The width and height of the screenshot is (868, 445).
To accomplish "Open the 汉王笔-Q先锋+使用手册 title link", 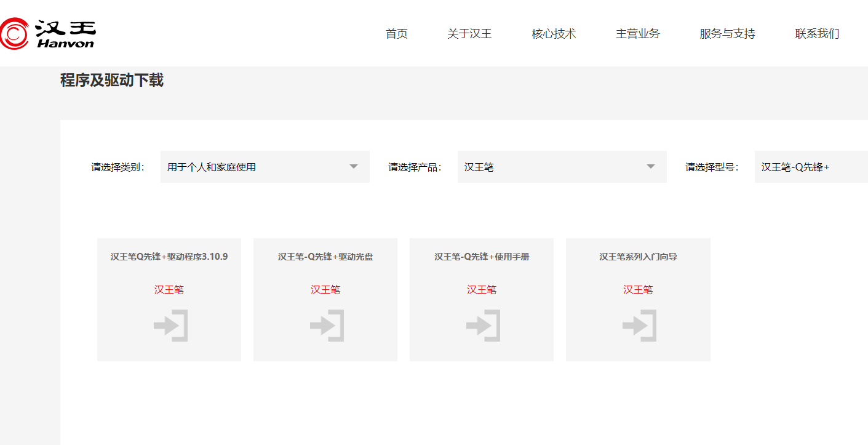I will coord(482,257).
